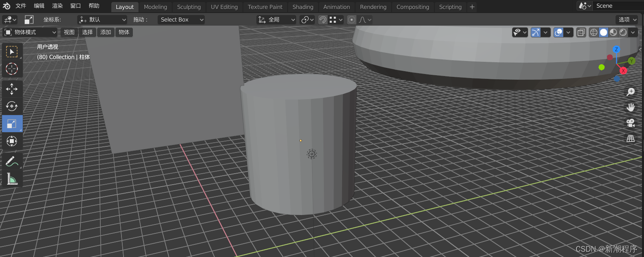Expand the shading settings dropdown arrow
This screenshot has height=257, width=644.
click(633, 32)
